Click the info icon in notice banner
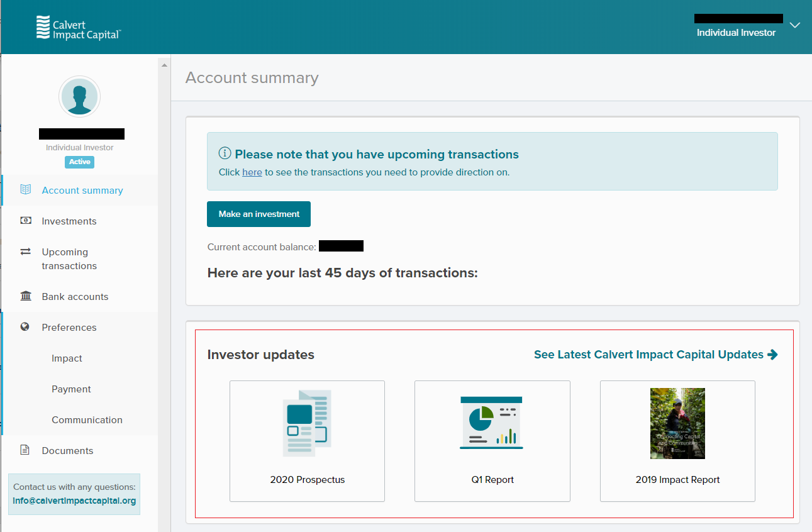Image resolution: width=812 pixels, height=532 pixels. (x=225, y=153)
